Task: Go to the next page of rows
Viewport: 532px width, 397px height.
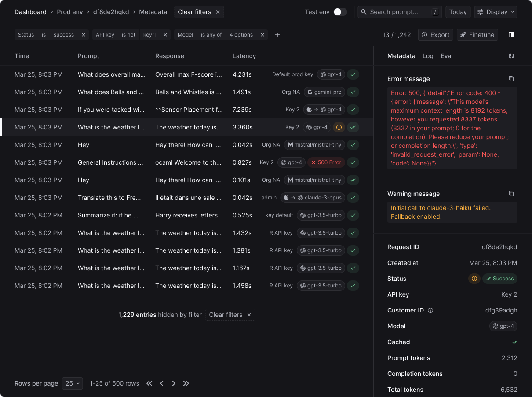Action: point(174,383)
